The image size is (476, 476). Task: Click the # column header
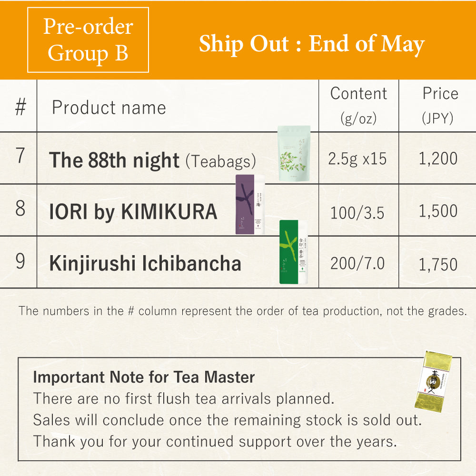point(20,108)
